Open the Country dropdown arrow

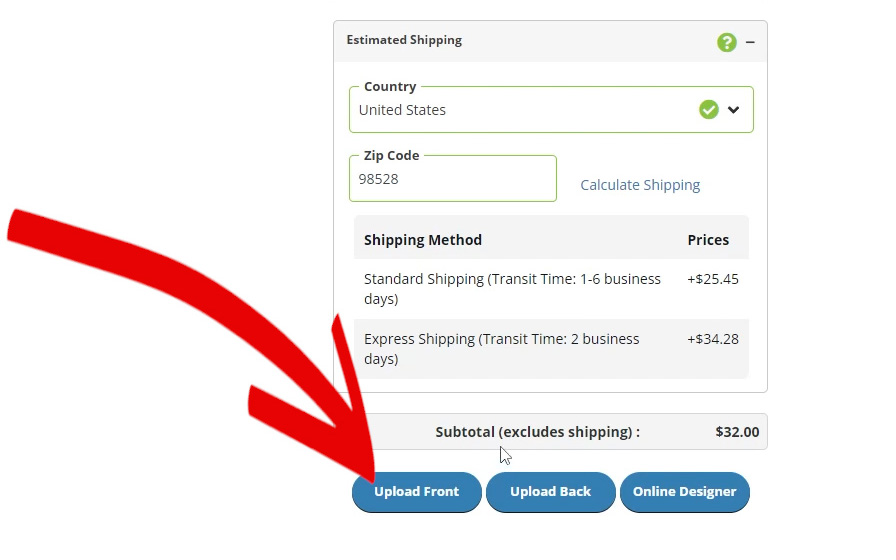click(733, 110)
